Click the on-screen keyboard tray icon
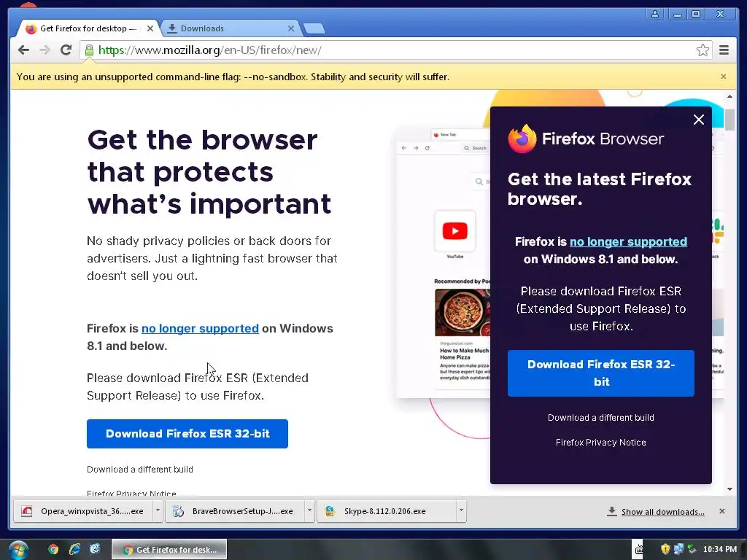 point(638,550)
